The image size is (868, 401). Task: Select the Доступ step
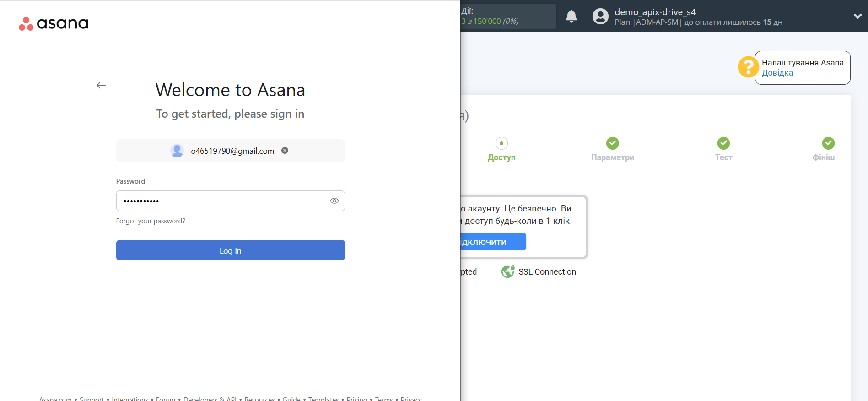[x=501, y=157]
